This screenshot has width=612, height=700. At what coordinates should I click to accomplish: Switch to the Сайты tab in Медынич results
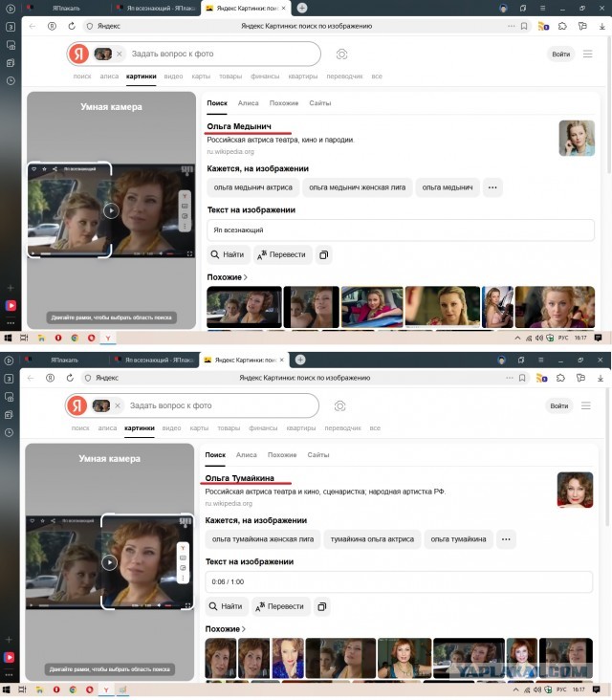pos(320,103)
